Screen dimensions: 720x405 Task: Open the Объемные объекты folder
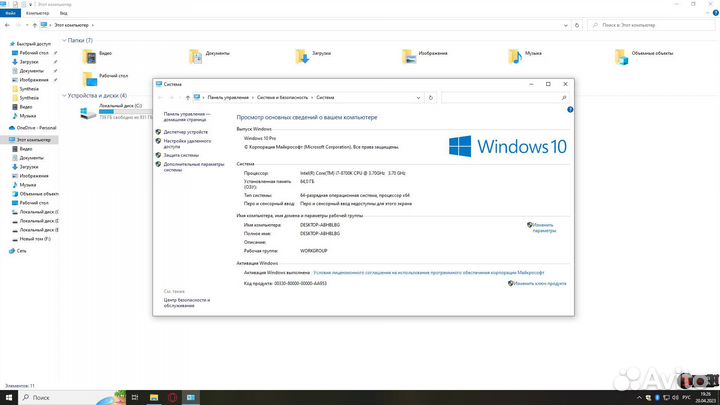644,56
